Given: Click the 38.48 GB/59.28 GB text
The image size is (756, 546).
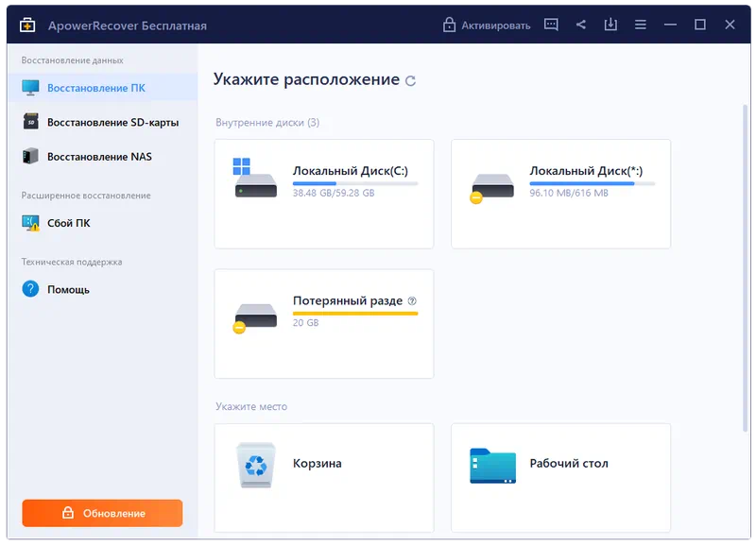Looking at the screenshot, I should click(x=334, y=193).
